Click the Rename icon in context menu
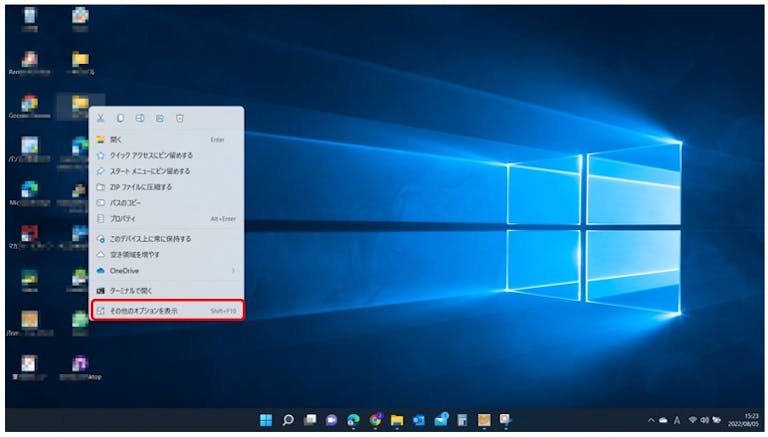The height and width of the screenshot is (437, 768). (x=140, y=119)
